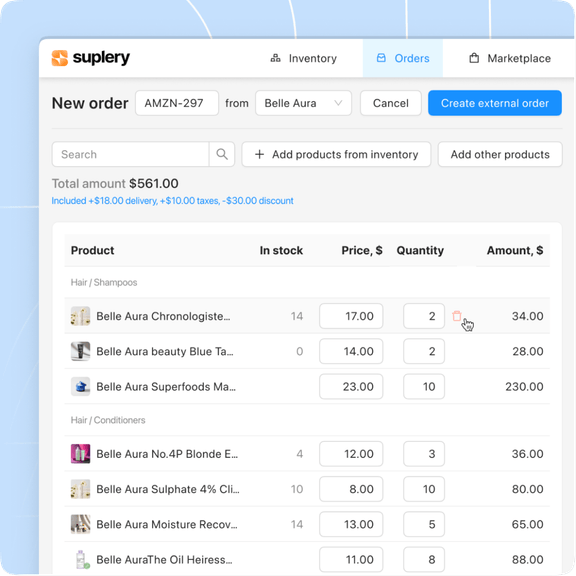
Task: Edit quantity 5 for Moisture Recov
Action: pyautogui.click(x=424, y=524)
